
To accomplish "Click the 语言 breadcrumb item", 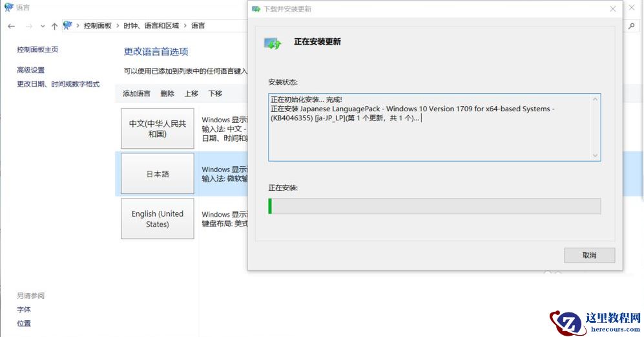I will click(198, 25).
